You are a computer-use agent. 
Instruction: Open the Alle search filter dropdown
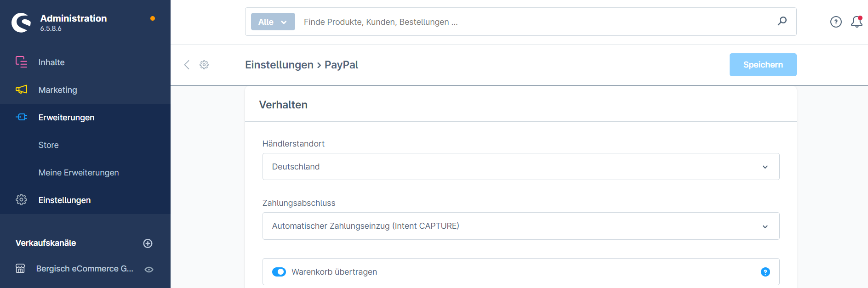tap(273, 22)
